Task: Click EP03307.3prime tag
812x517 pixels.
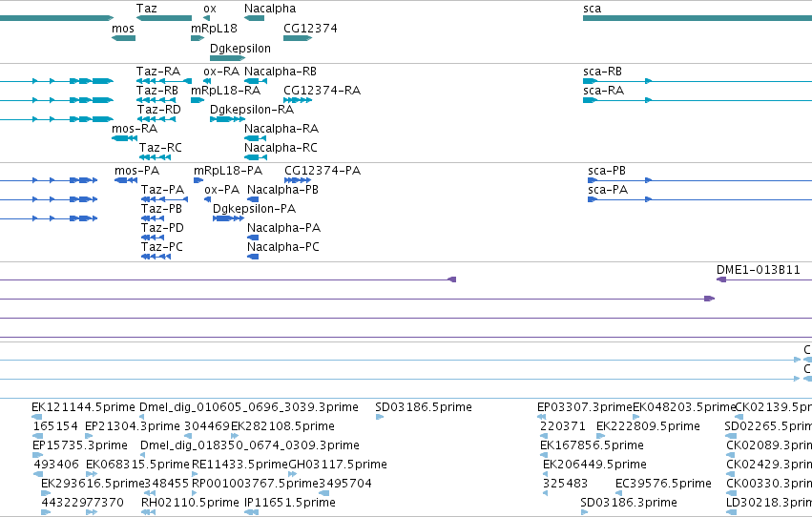Action: 542,417
